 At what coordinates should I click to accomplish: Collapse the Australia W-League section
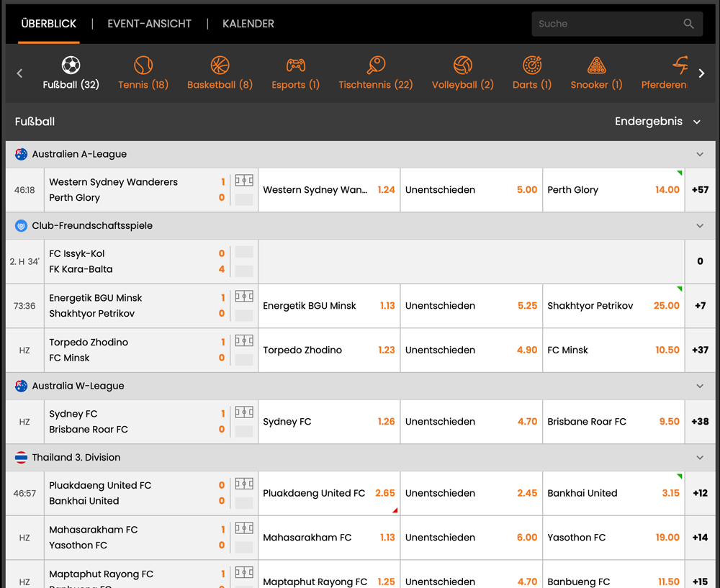pos(700,386)
